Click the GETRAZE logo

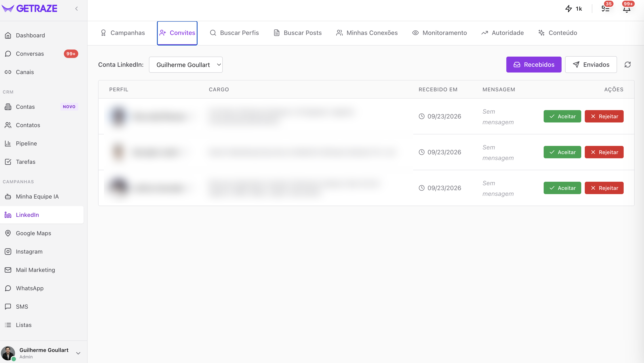[29, 8]
